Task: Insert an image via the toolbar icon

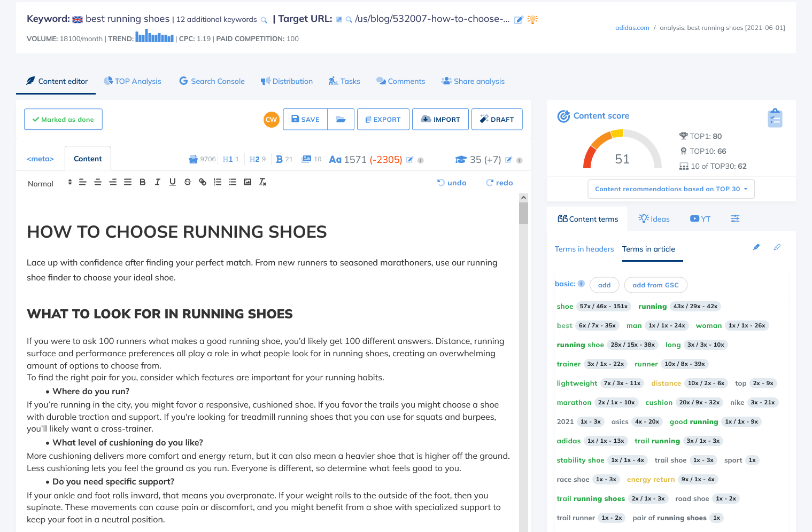Action: (248, 182)
